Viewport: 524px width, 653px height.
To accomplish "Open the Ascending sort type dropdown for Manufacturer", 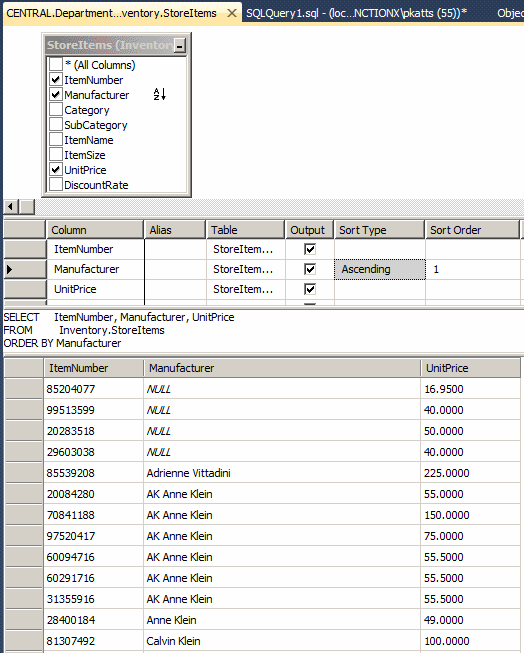I will pos(380,269).
